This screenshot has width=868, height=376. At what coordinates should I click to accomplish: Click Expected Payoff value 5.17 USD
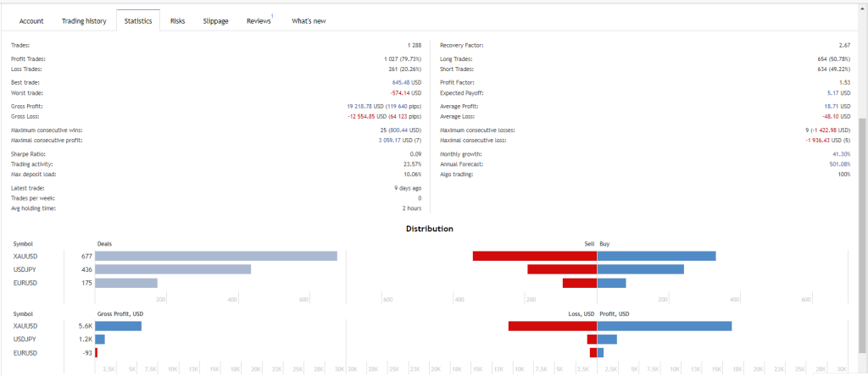click(x=839, y=93)
